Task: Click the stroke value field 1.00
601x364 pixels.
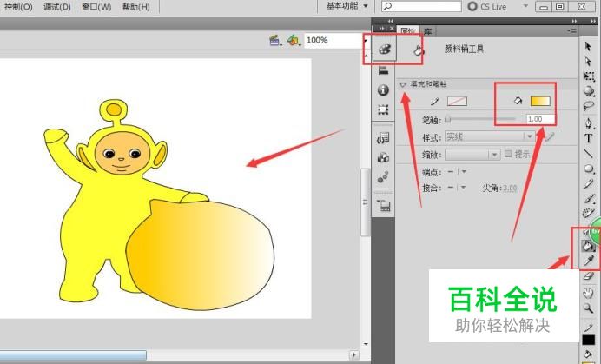Action: (540, 119)
